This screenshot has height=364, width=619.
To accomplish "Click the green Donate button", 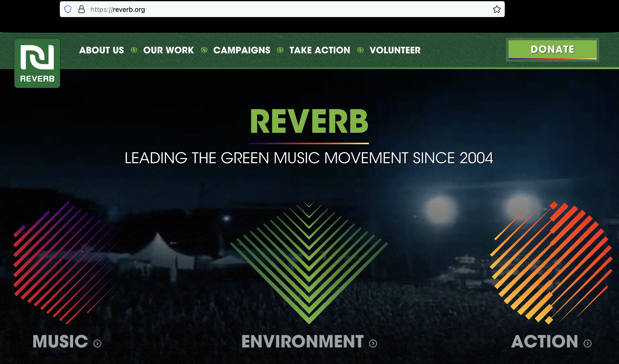I will pos(553,50).
